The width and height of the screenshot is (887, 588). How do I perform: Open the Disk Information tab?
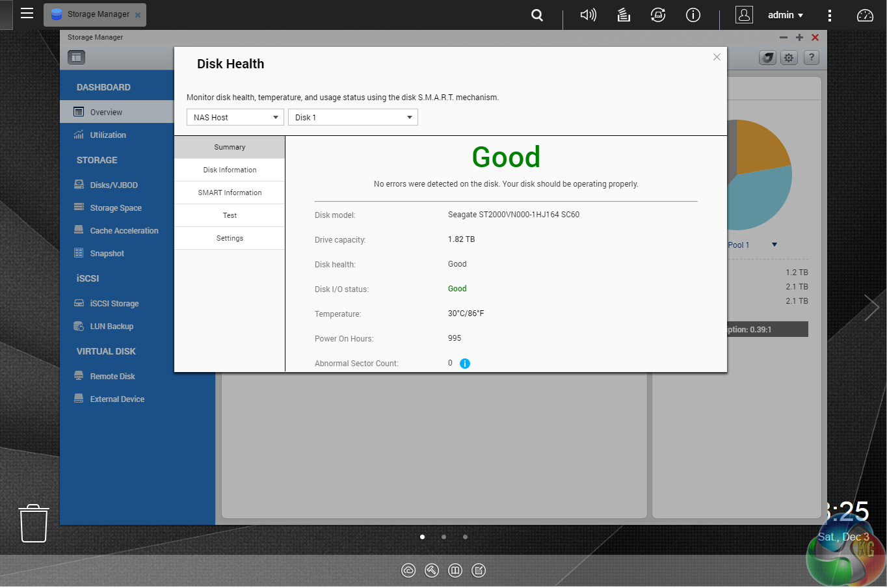click(230, 170)
